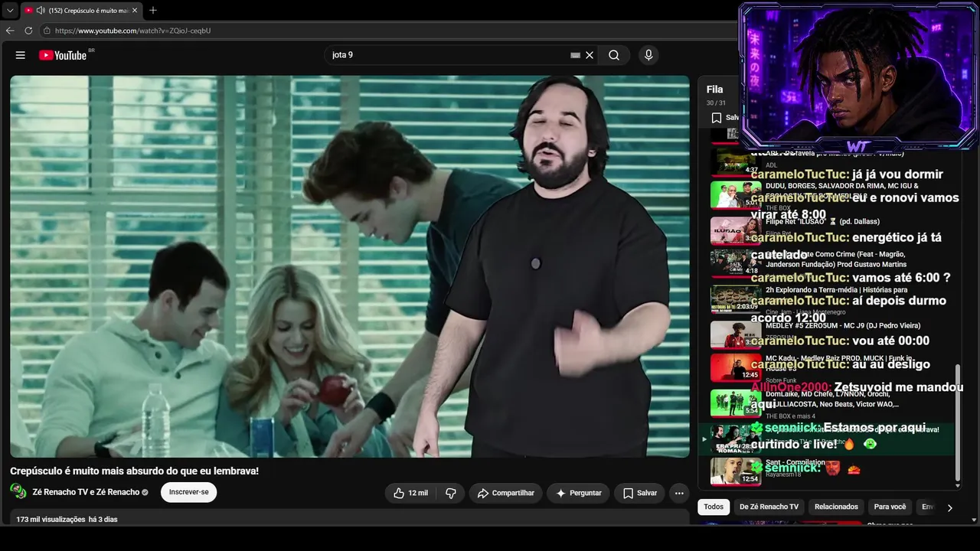Save the Fila queue with the bookmark icon

(717, 118)
